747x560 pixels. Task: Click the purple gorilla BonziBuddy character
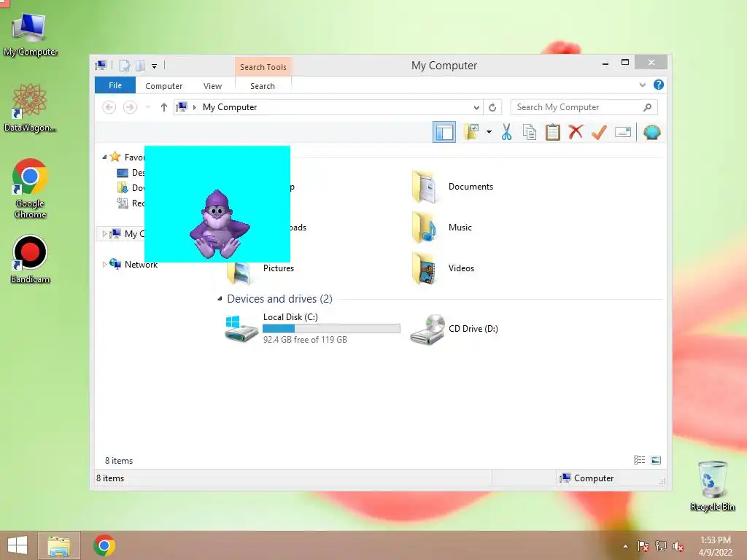click(x=219, y=225)
